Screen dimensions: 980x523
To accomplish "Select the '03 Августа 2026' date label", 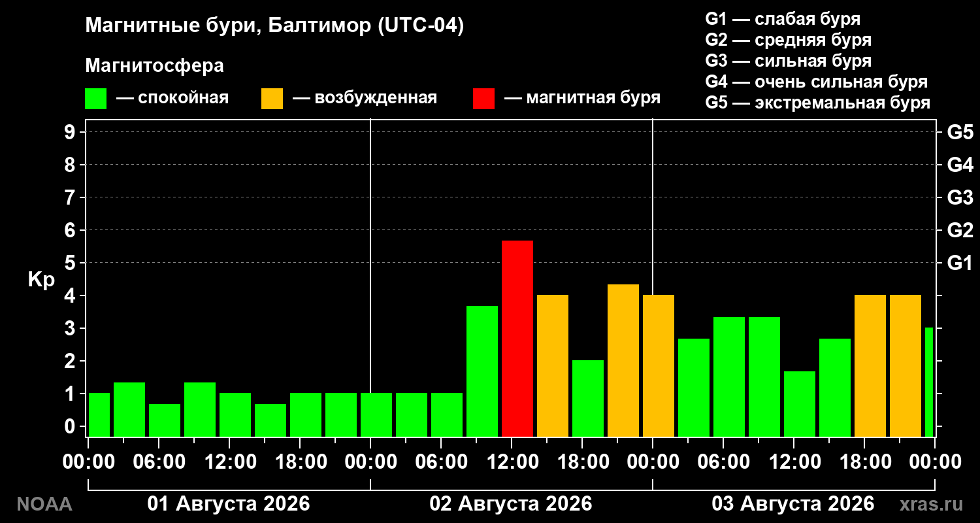I will tap(793, 504).
